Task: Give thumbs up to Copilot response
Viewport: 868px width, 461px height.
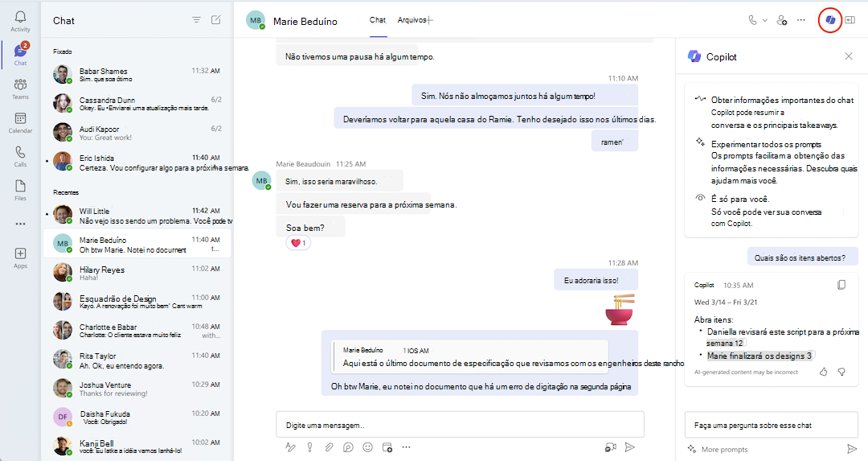Action: (823, 372)
